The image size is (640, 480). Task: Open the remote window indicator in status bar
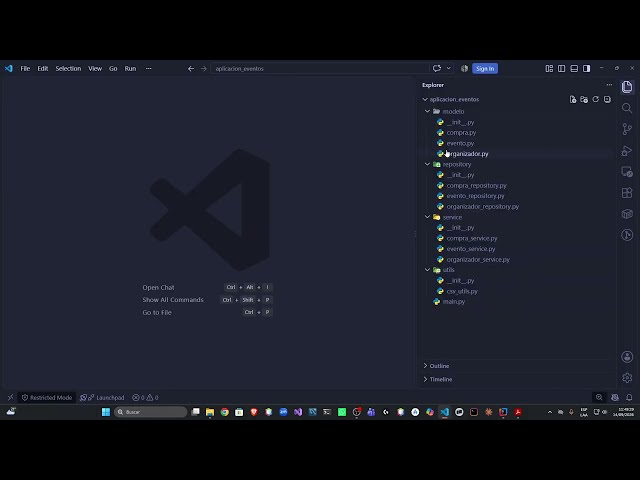click(11, 398)
